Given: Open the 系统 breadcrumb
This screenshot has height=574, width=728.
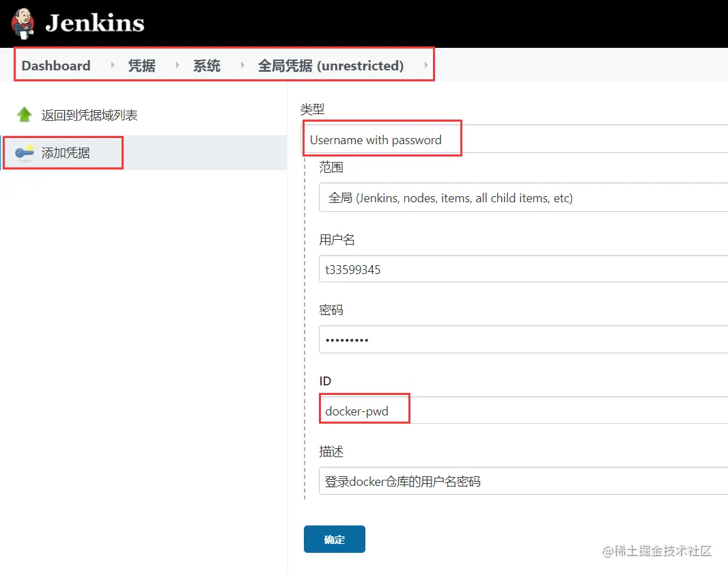Looking at the screenshot, I should [x=207, y=66].
